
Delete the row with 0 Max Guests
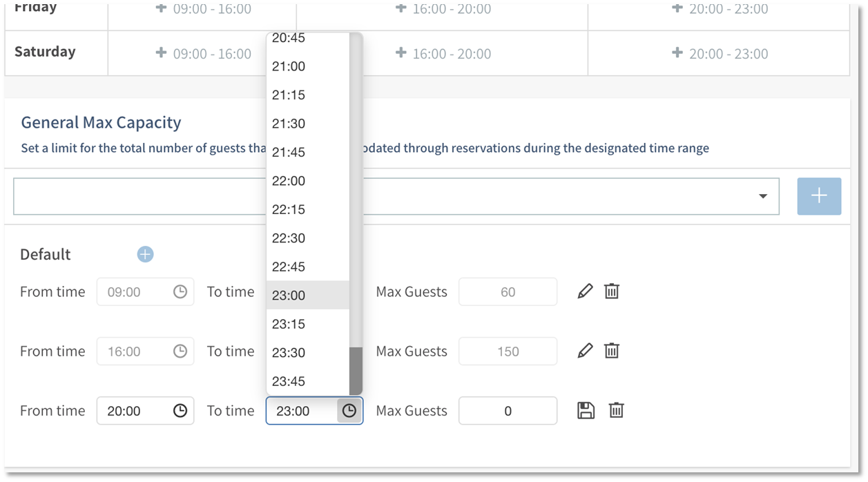(615, 410)
